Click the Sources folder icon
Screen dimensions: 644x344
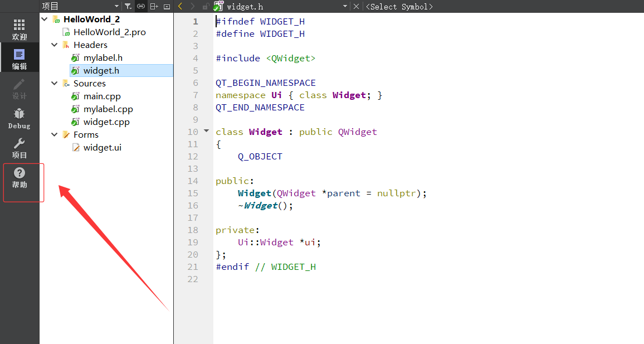tap(66, 84)
